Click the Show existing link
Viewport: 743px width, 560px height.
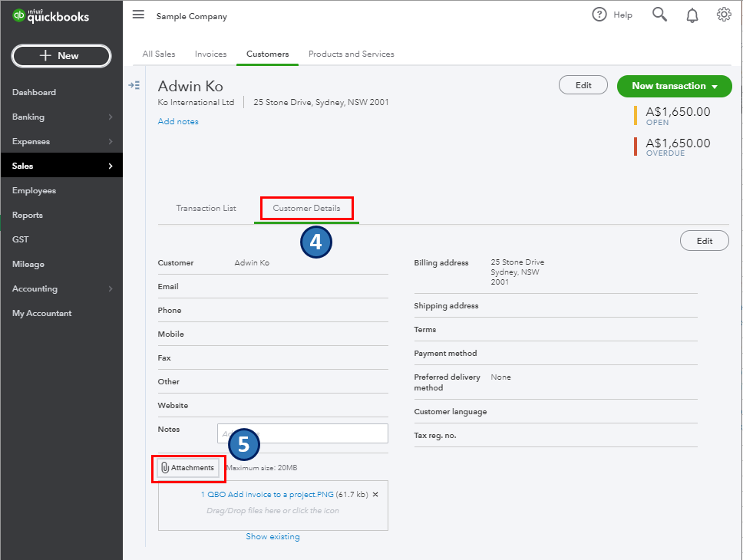click(x=272, y=537)
